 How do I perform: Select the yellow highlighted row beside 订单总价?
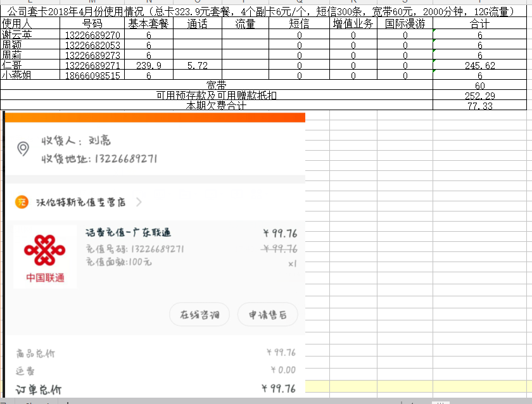418,386
